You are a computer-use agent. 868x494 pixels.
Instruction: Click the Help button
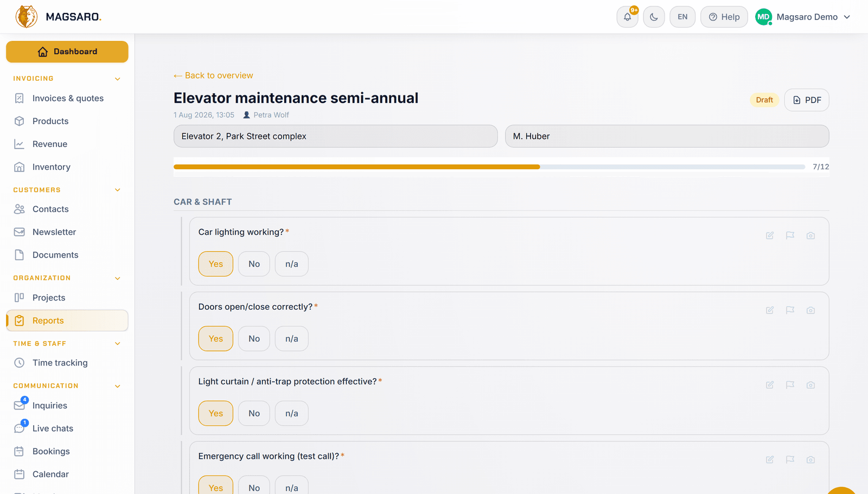(x=724, y=17)
